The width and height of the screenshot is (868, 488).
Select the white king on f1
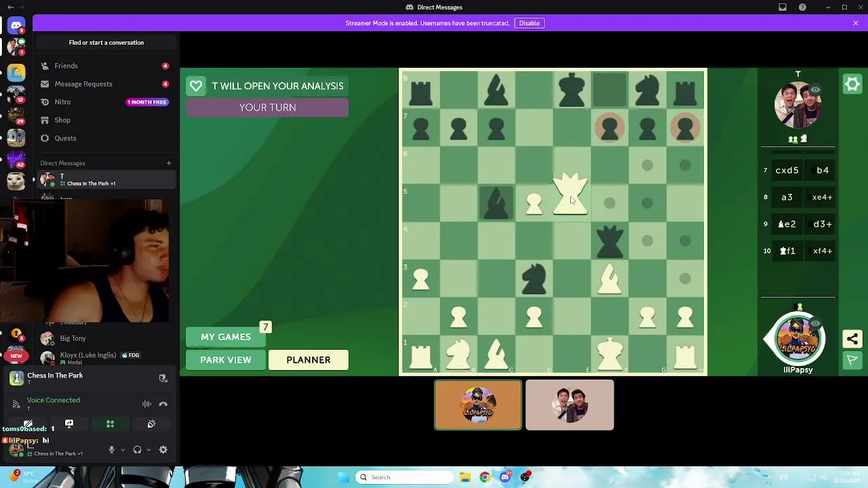click(609, 354)
